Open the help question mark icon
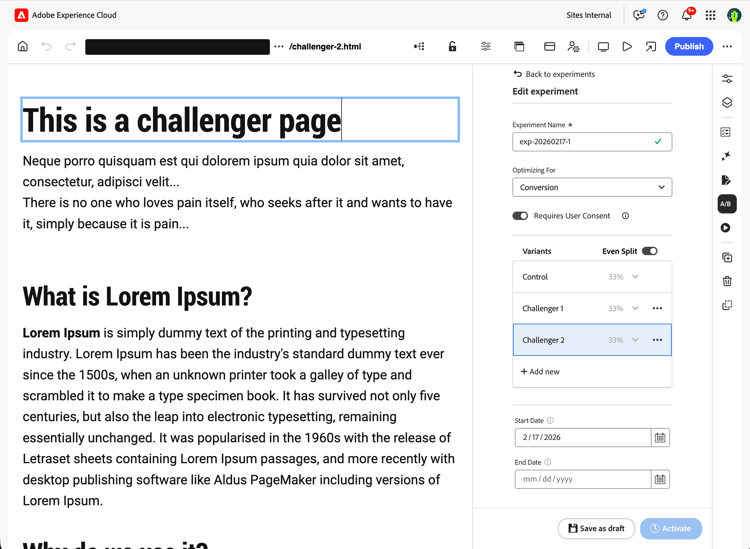The image size is (750, 549). tap(662, 15)
